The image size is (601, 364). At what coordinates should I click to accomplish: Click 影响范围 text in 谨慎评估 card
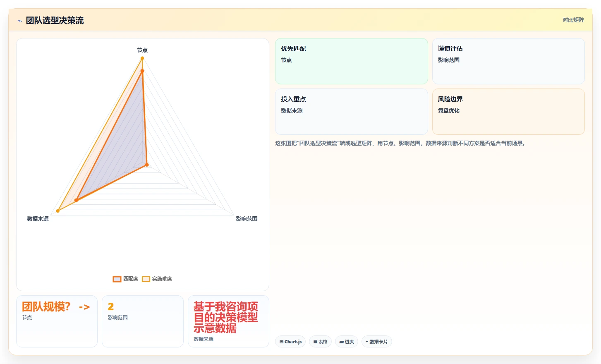pyautogui.click(x=449, y=60)
